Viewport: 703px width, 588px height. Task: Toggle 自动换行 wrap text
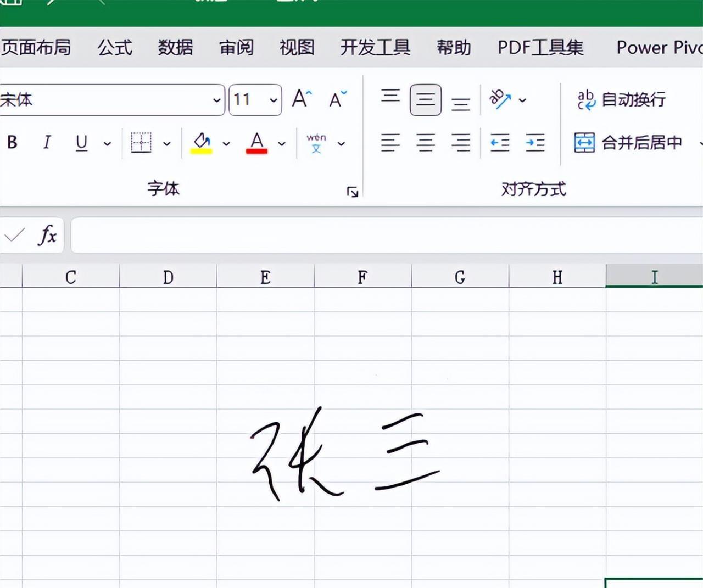[x=621, y=100]
